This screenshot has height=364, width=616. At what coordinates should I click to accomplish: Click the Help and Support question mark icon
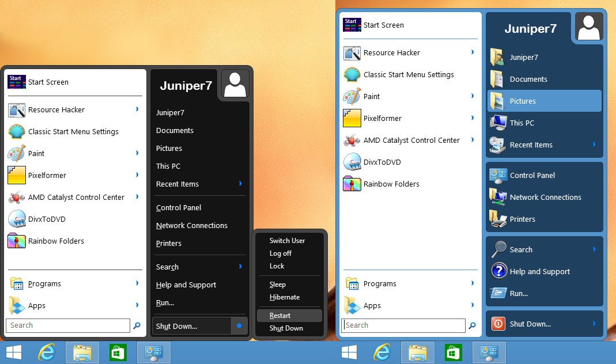click(499, 271)
